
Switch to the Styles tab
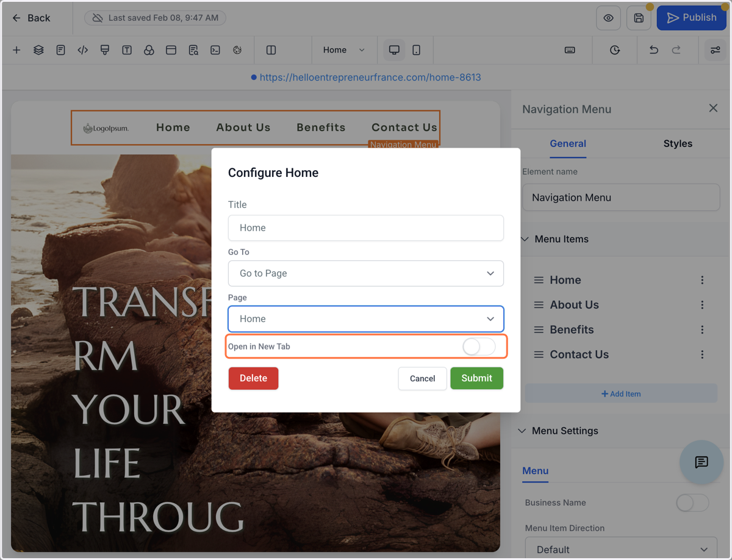tap(678, 144)
